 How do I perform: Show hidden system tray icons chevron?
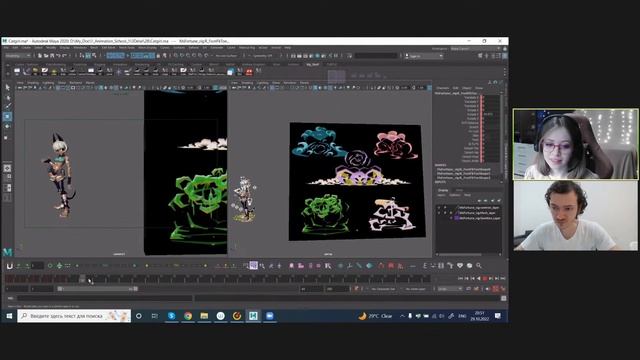point(402,316)
